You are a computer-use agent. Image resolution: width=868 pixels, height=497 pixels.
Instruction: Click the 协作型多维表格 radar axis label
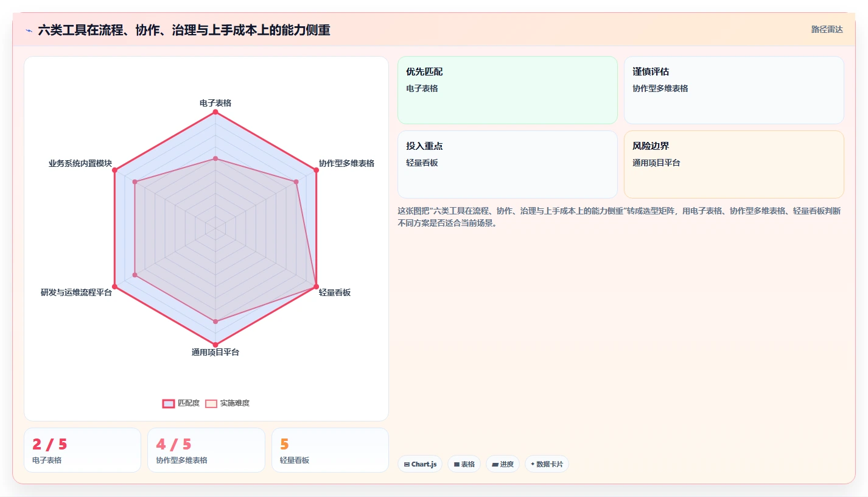(347, 163)
